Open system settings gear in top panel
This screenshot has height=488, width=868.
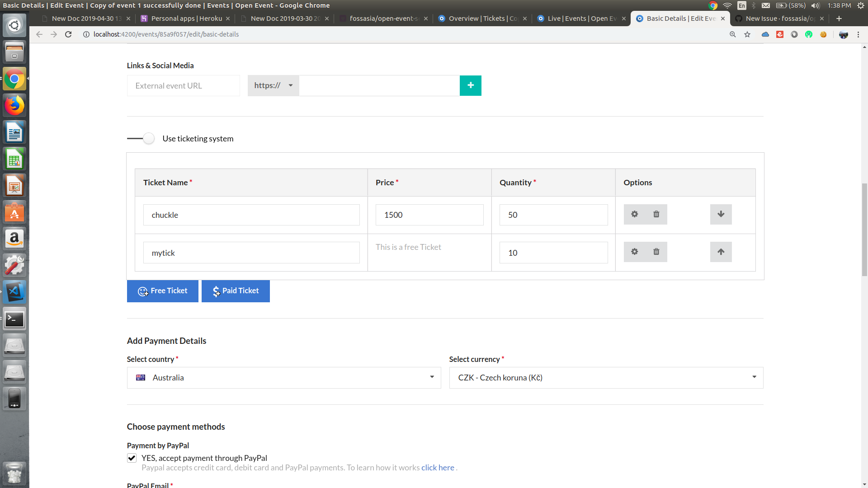pos(861,5)
